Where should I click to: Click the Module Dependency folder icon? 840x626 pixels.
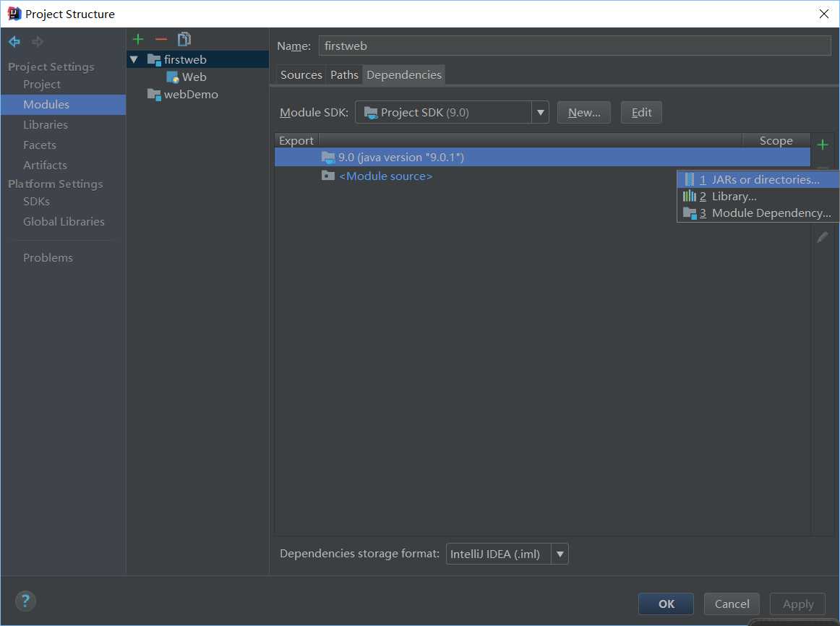(690, 213)
